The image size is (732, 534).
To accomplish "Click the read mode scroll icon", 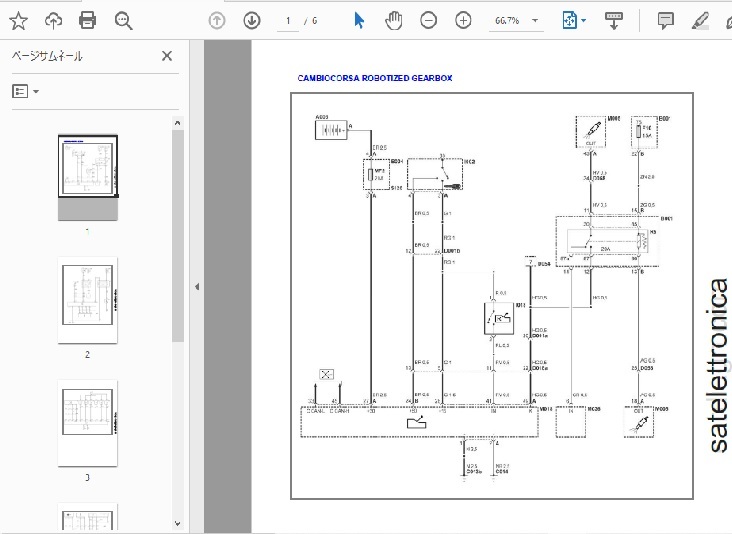I will [614, 21].
